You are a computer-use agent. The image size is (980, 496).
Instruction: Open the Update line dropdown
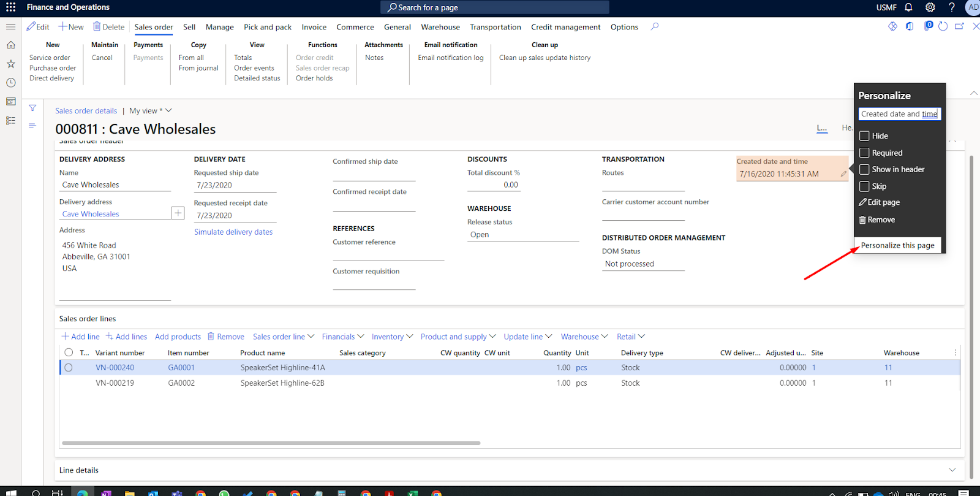[x=528, y=337]
